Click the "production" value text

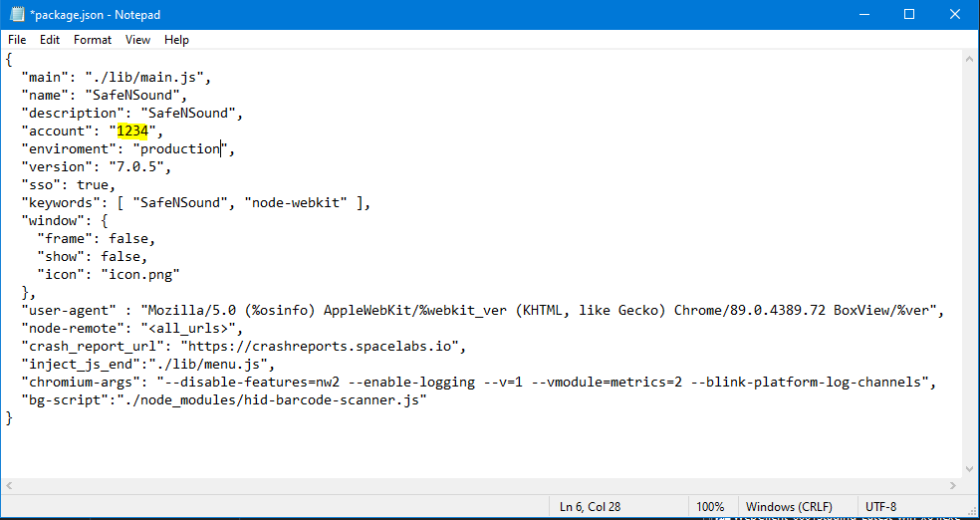tap(180, 149)
